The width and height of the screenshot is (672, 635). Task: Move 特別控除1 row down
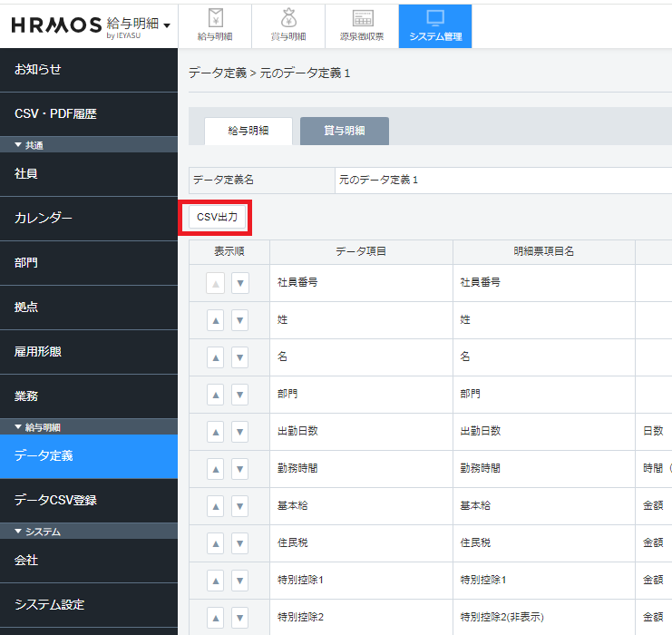point(240,581)
